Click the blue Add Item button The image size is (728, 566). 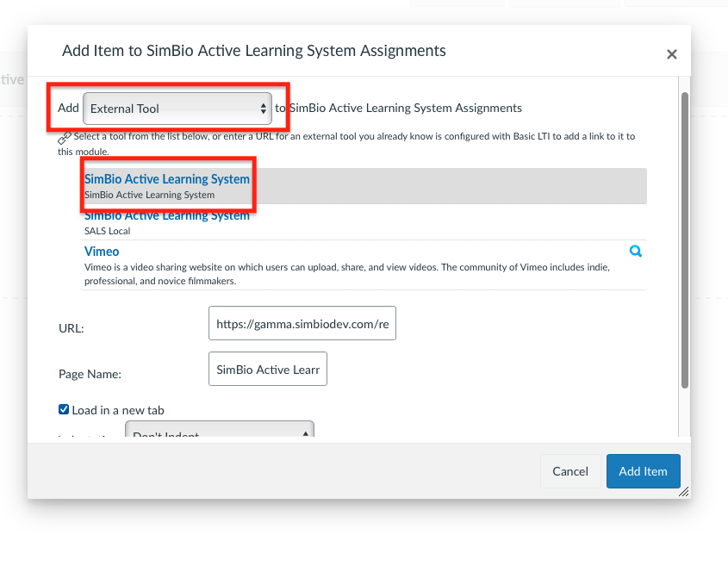643,471
